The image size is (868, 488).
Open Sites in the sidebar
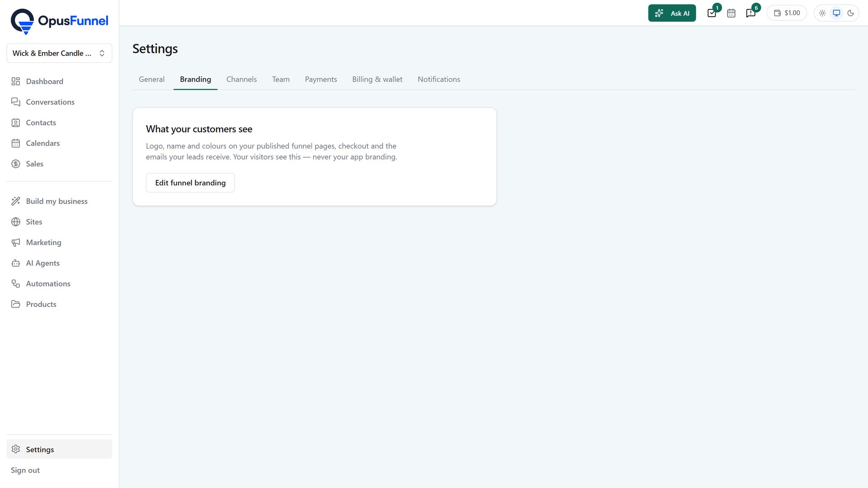click(59, 222)
